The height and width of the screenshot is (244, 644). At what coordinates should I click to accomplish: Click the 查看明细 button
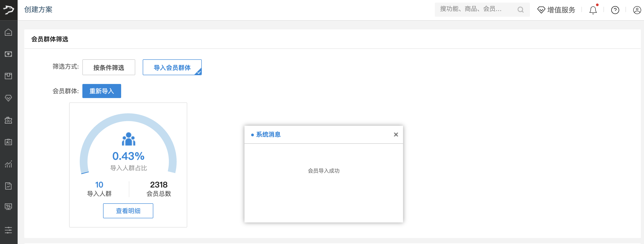(x=128, y=211)
